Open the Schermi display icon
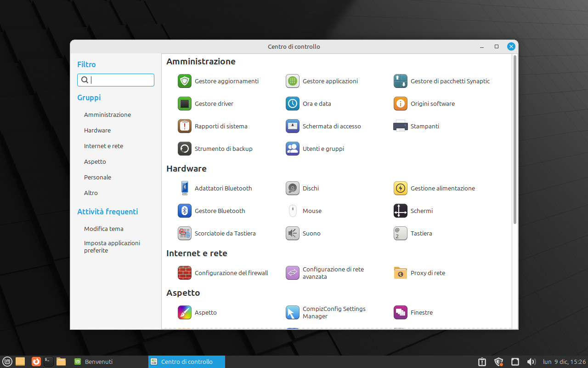The image size is (588, 368). click(401, 211)
